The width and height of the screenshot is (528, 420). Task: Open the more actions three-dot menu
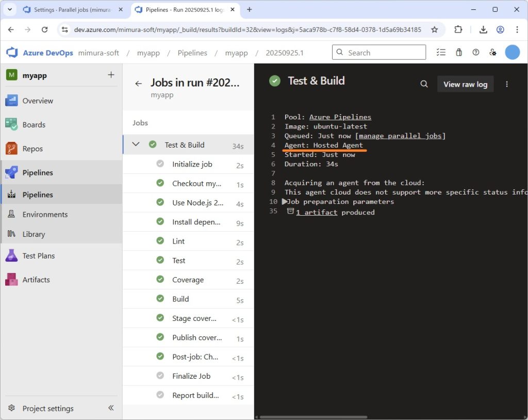507,84
